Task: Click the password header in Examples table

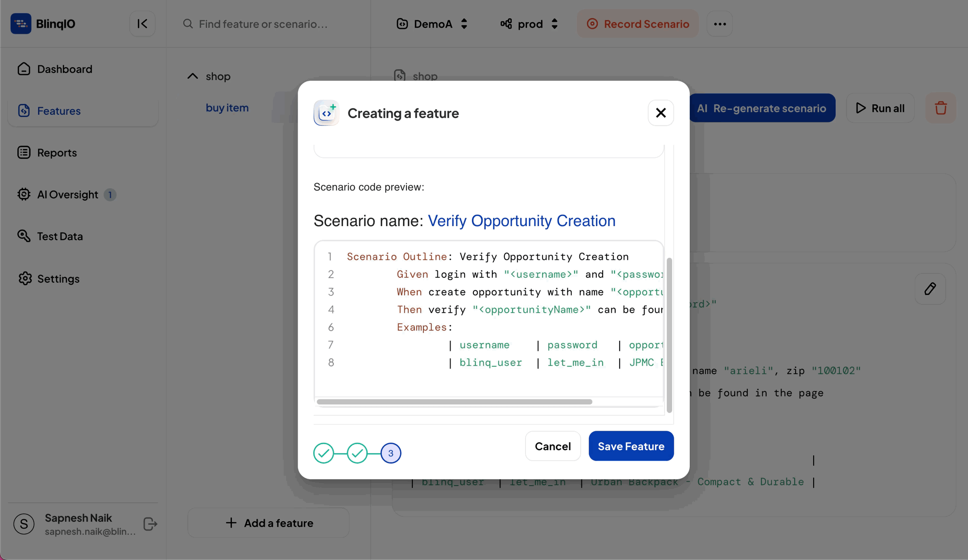Action: 572,345
